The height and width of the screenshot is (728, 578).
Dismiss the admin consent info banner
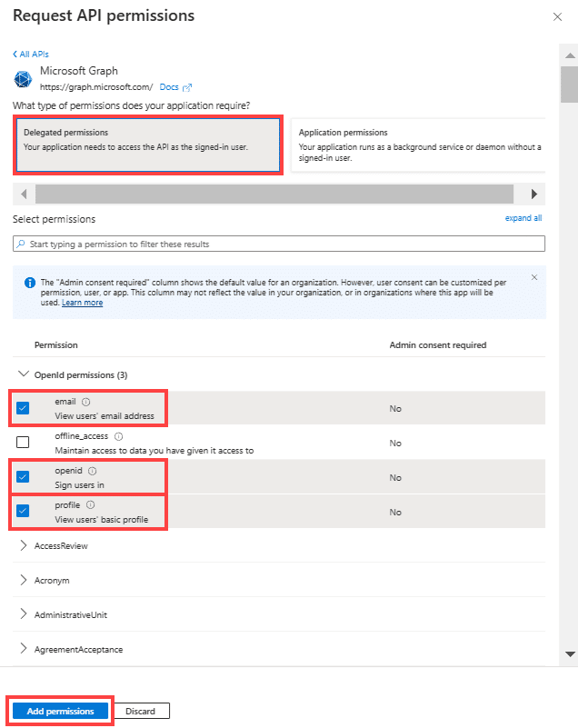coord(533,276)
